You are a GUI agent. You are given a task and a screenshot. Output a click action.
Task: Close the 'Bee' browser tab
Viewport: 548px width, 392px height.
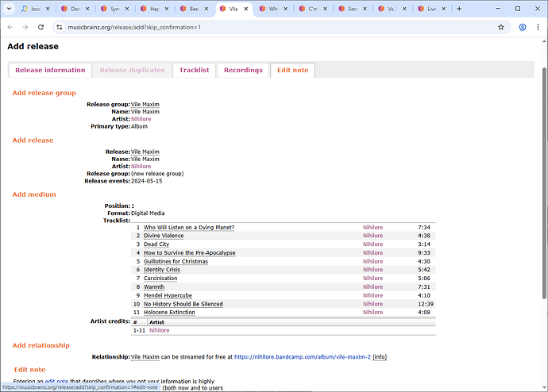pos(206,9)
